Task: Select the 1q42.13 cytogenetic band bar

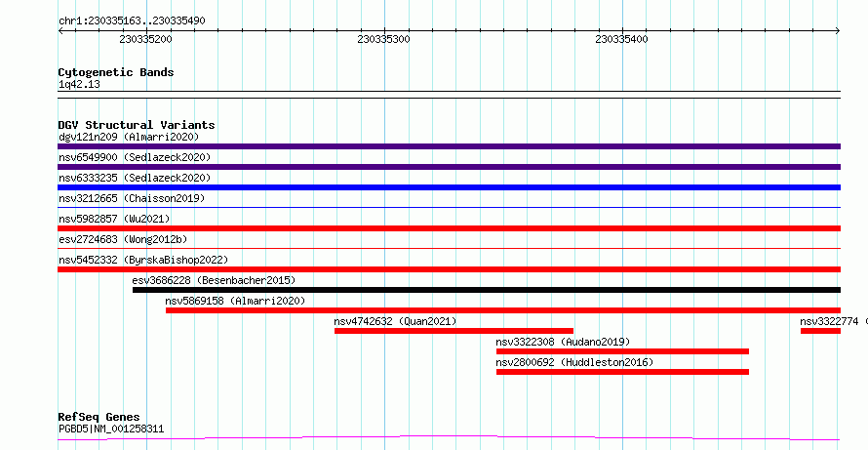Action: point(449,95)
